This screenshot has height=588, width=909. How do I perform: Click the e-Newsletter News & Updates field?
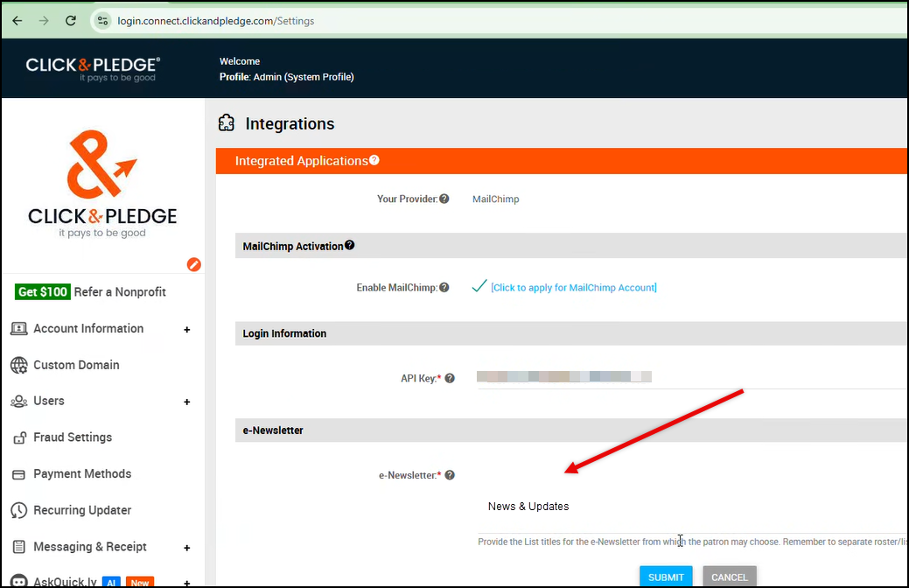point(690,507)
